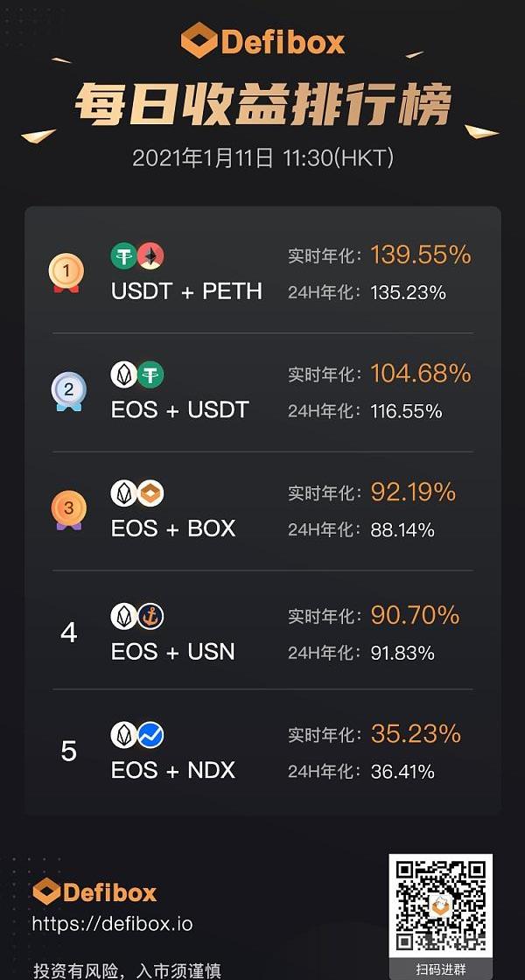Select the EOS + NDX pair name
Screen dimensions: 525x980
[x=173, y=770]
